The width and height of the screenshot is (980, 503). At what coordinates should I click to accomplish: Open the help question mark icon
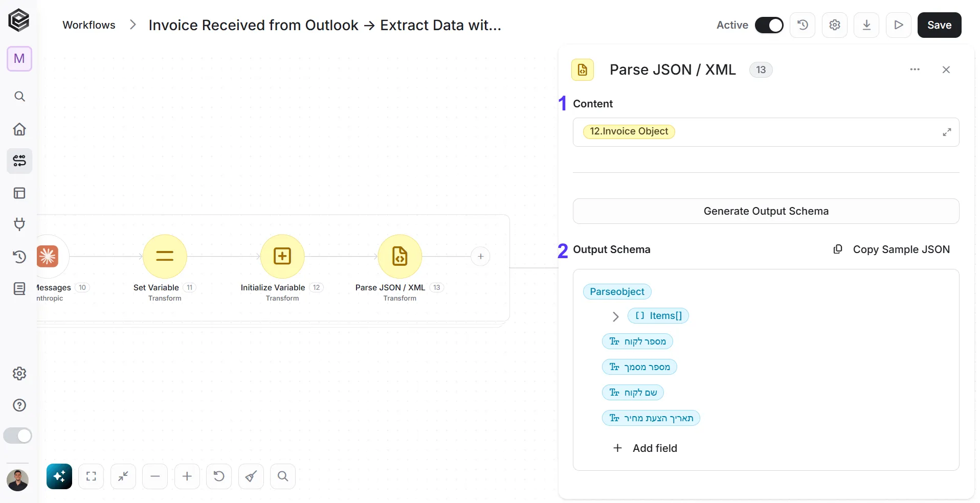(19, 405)
